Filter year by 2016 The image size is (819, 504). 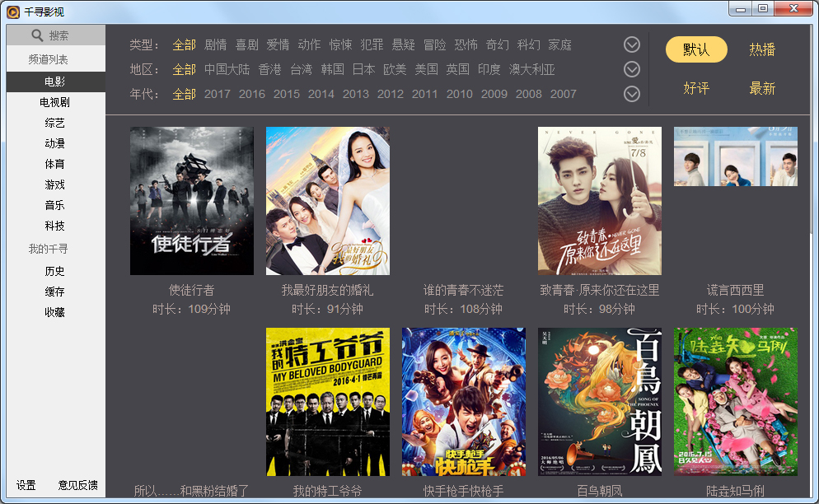tap(252, 94)
